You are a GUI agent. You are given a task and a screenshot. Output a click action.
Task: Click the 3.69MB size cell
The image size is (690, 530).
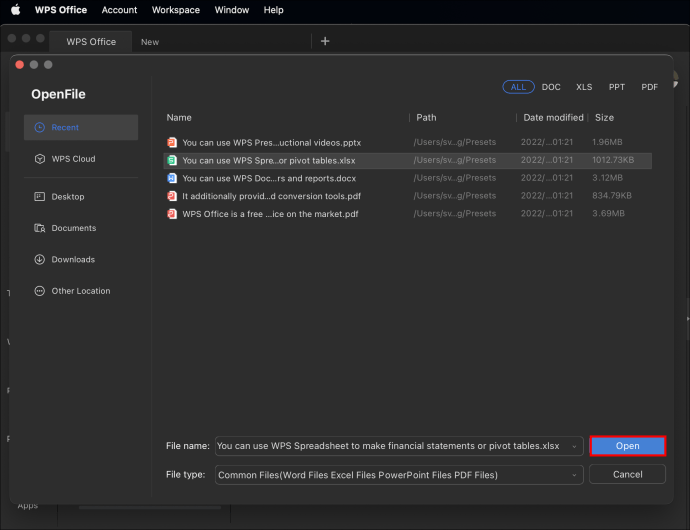point(608,213)
